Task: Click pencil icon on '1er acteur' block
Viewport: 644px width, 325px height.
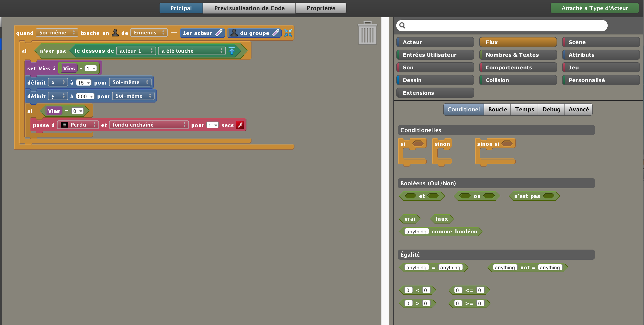Action: (219, 33)
